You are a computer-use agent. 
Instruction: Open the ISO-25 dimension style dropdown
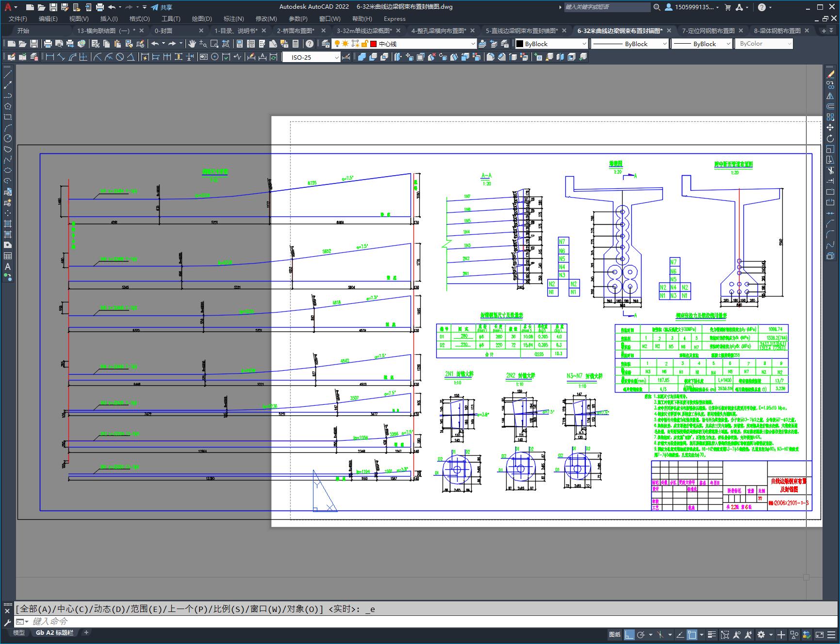[312, 57]
